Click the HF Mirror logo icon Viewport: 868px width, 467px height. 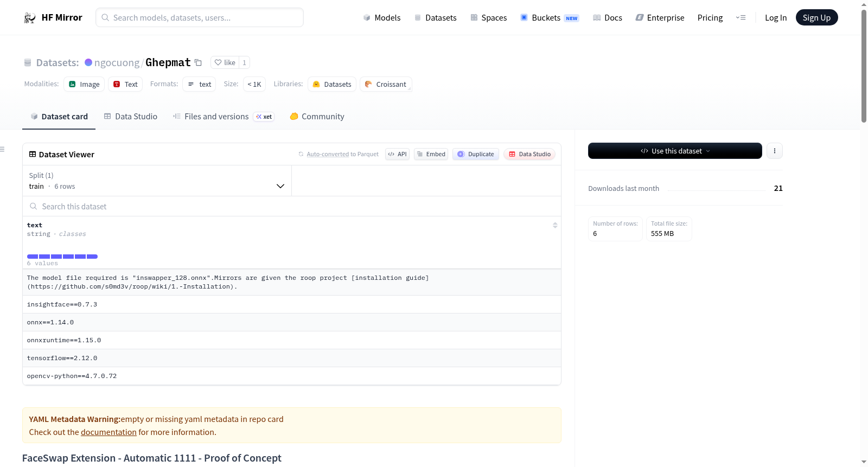pos(30,18)
